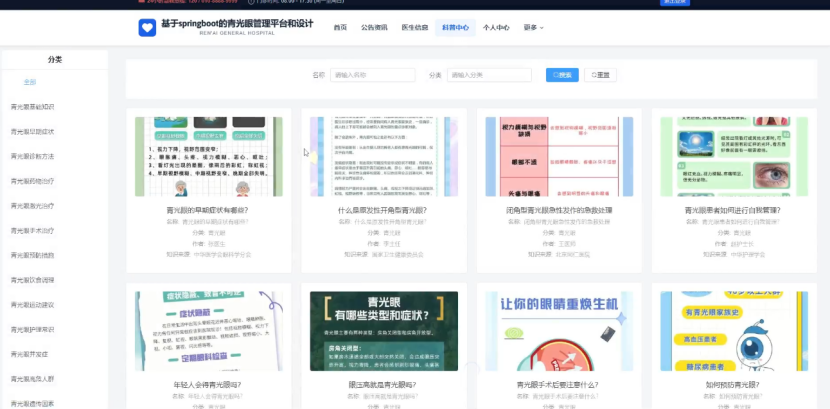Click the 分类 sidebar header
This screenshot has width=830, height=409.
tap(55, 60)
